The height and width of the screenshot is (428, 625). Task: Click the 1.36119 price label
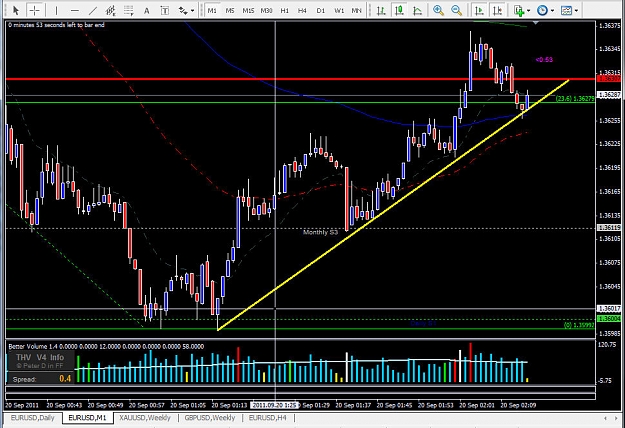[609, 228]
